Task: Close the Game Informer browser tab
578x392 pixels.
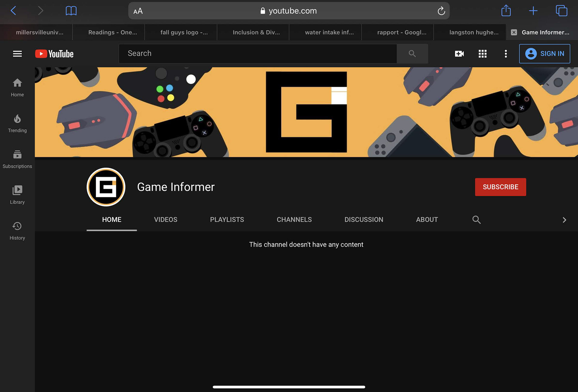Action: point(514,32)
